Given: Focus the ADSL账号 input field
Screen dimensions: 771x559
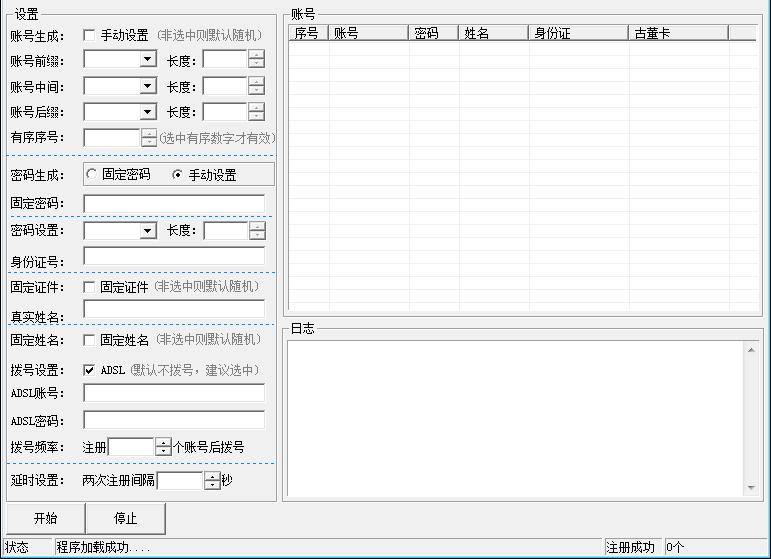Looking at the screenshot, I should [x=174, y=393].
